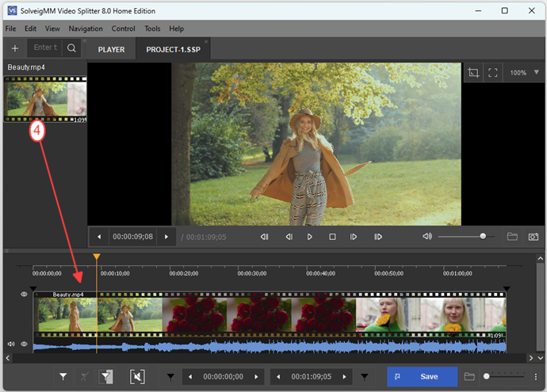547x392 pixels.
Task: Open the File menu
Action: click(x=10, y=29)
